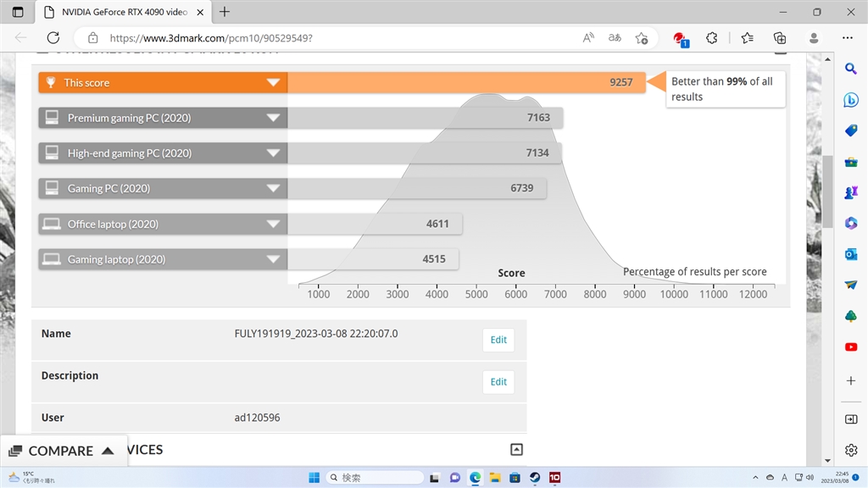
Task: Open Microsoft Edge from taskbar
Action: pyautogui.click(x=475, y=478)
